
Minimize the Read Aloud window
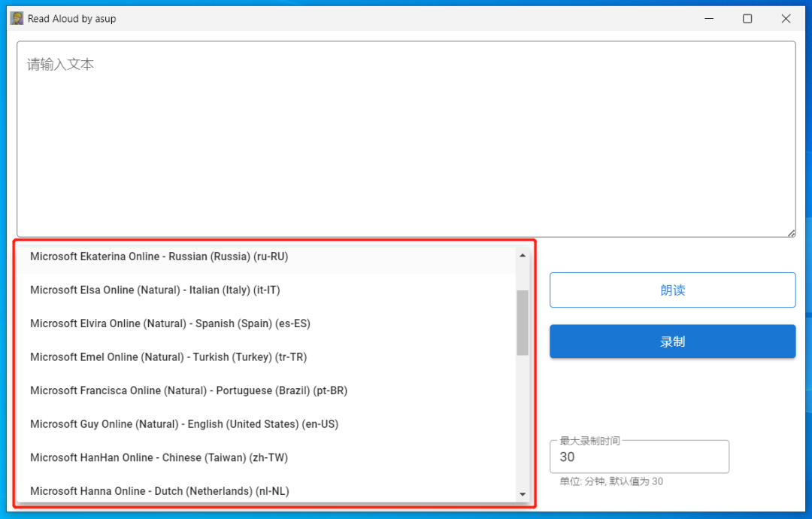pyautogui.click(x=709, y=19)
